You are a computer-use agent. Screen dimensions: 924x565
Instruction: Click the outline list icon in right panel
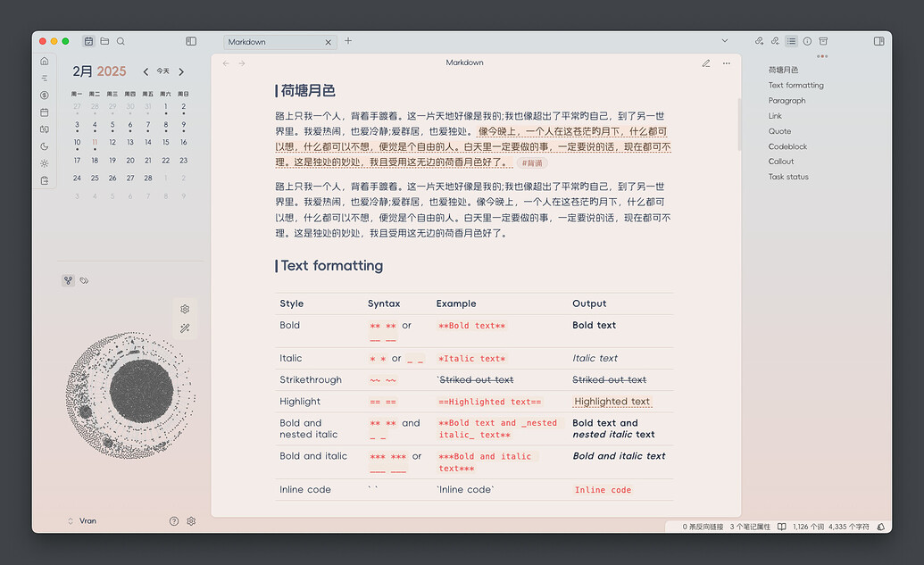[x=791, y=41]
